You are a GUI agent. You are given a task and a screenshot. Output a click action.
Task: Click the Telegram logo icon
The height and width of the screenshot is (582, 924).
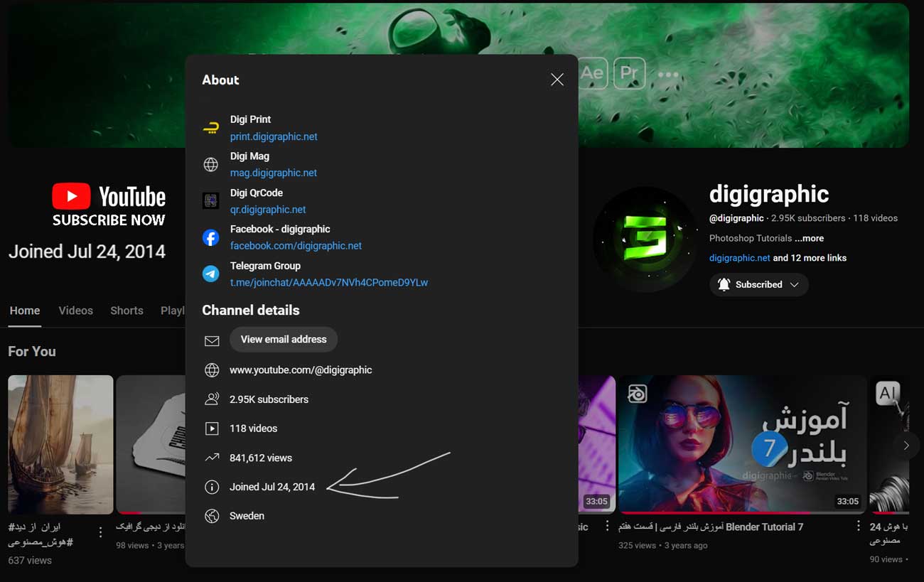coord(211,274)
